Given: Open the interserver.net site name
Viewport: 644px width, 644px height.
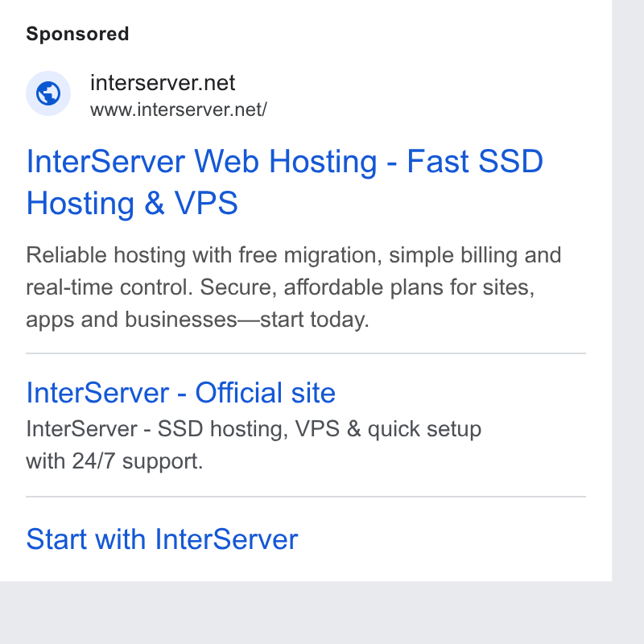Looking at the screenshot, I should click(163, 83).
